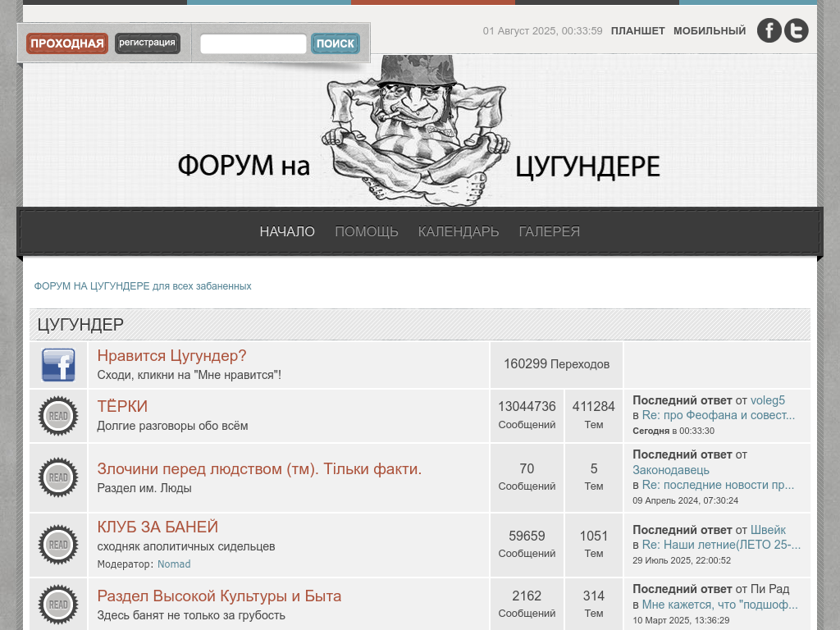Click the READ badge next to КЛУБ ЗА БАНЕЙ

pos(58,545)
